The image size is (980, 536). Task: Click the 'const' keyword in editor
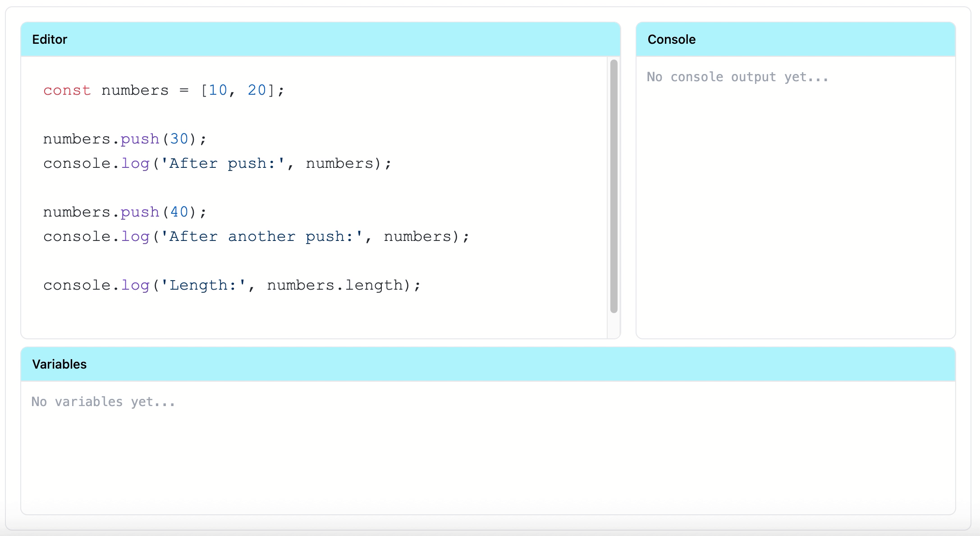(67, 90)
